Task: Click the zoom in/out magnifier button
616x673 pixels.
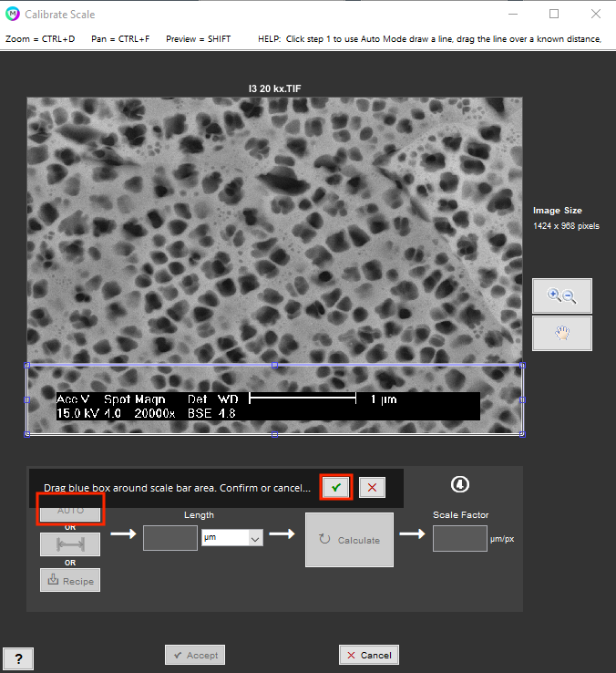Action: [x=561, y=295]
